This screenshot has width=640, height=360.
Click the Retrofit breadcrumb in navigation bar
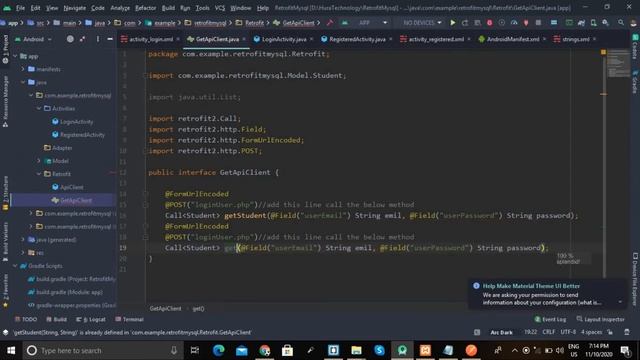pos(254,23)
